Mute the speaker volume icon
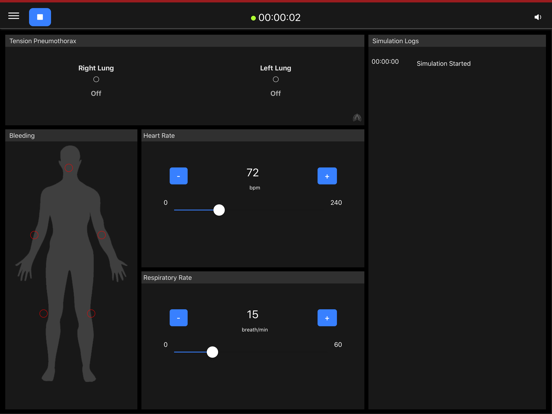Screen dimensions: 552x414 (538, 17)
